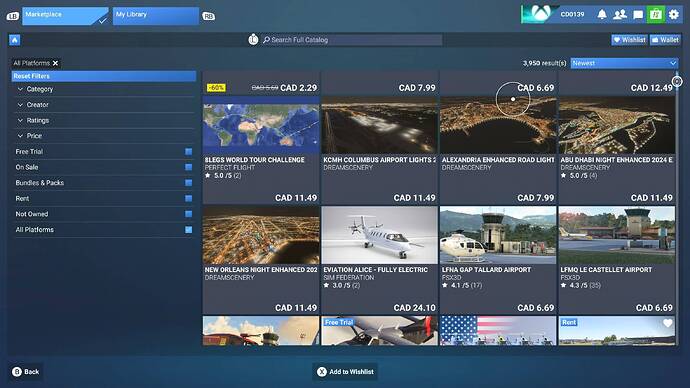Click the 3,950 result(s) count
The width and height of the screenshot is (690, 388).
[544, 63]
